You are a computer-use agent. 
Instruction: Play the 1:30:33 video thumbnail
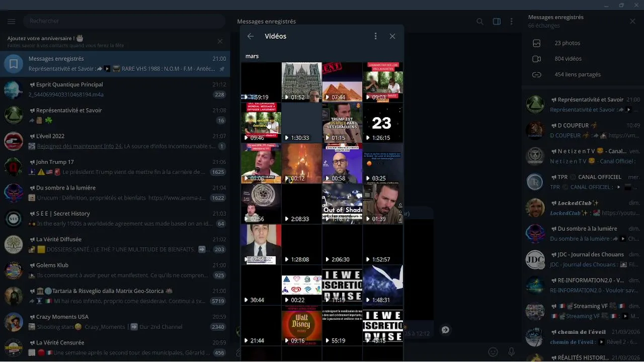[301, 123]
